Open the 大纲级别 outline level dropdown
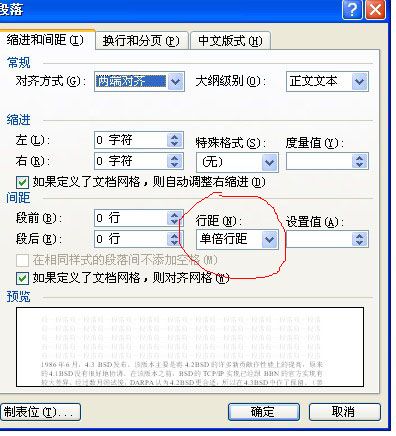The width and height of the screenshot is (396, 436). click(x=360, y=81)
